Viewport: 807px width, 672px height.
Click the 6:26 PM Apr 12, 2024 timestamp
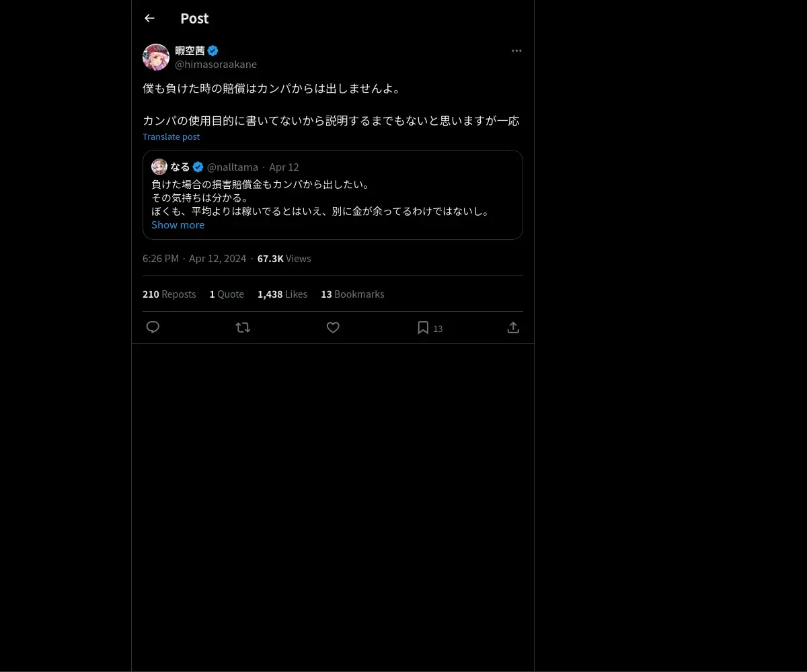click(x=194, y=259)
